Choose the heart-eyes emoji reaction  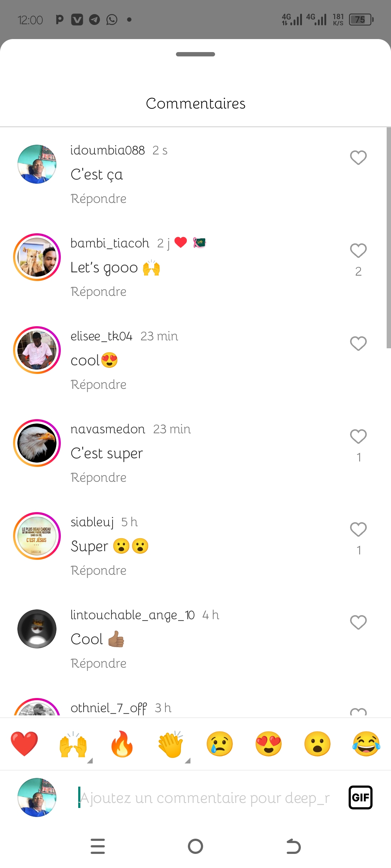pos(269,744)
